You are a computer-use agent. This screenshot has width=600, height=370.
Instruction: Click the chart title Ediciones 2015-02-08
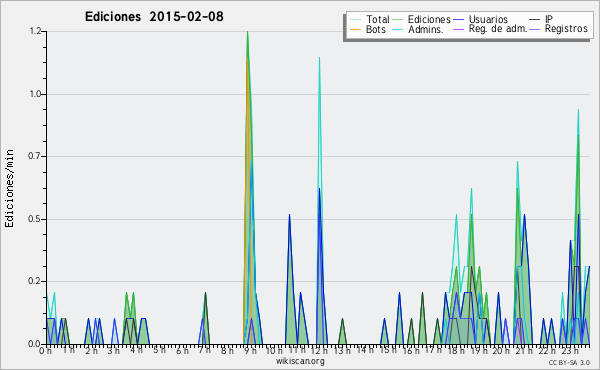[154, 17]
